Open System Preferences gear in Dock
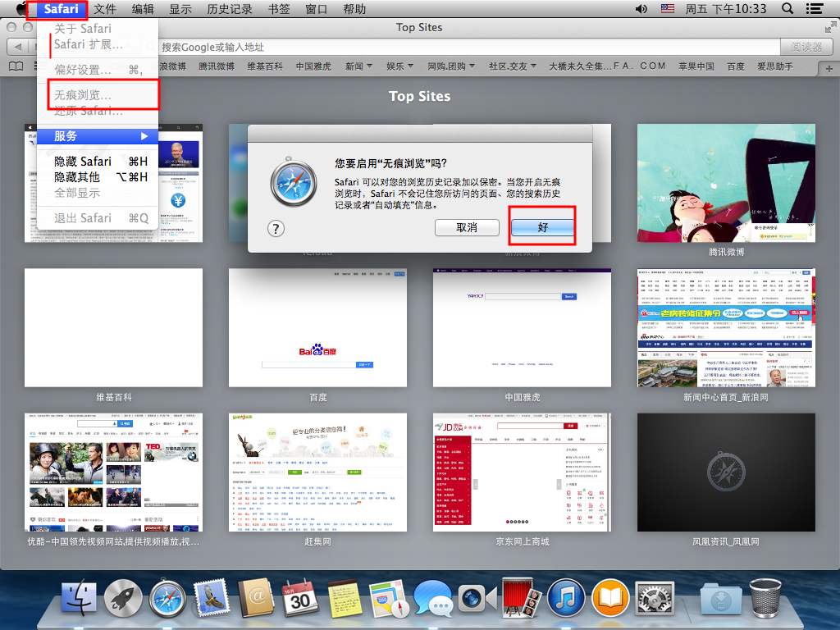Viewport: 840px width, 630px height. tap(654, 598)
